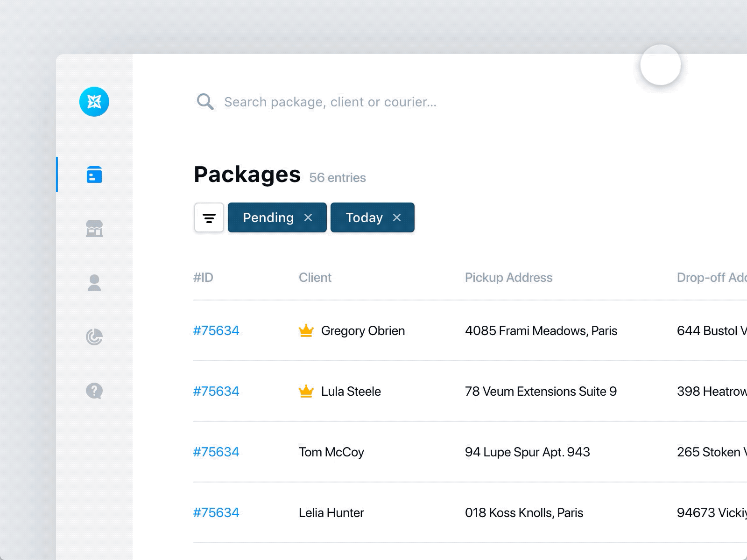Open the filter options button
The width and height of the screenshot is (747, 560).
tap(209, 217)
